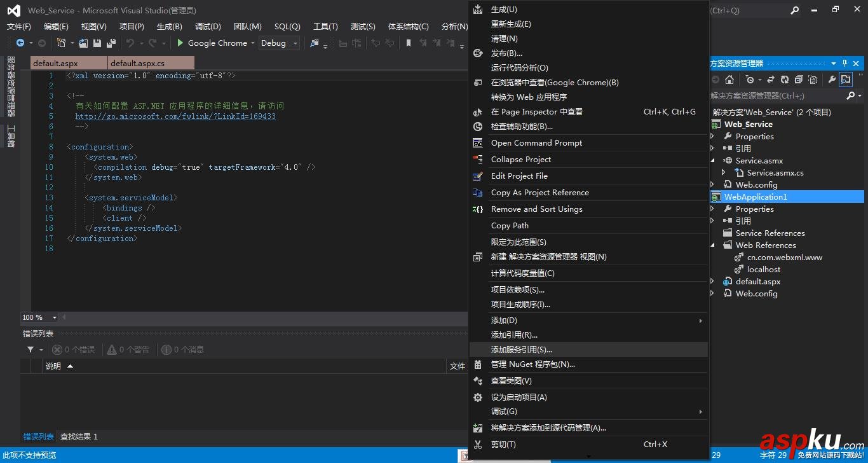Image resolution: width=868 pixels, height=463 pixels.
Task: Click the 0 个警告 warnings filter button
Action: click(128, 349)
